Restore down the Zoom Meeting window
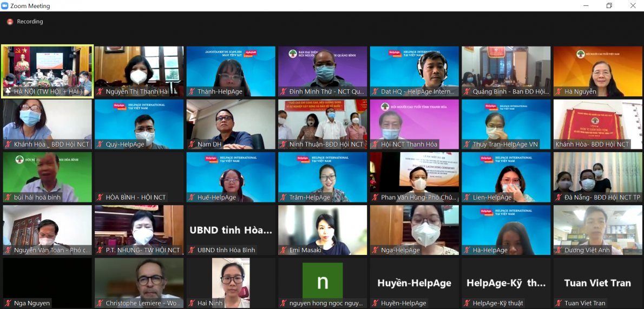Image resolution: width=644 pixels, height=309 pixels. point(609,6)
